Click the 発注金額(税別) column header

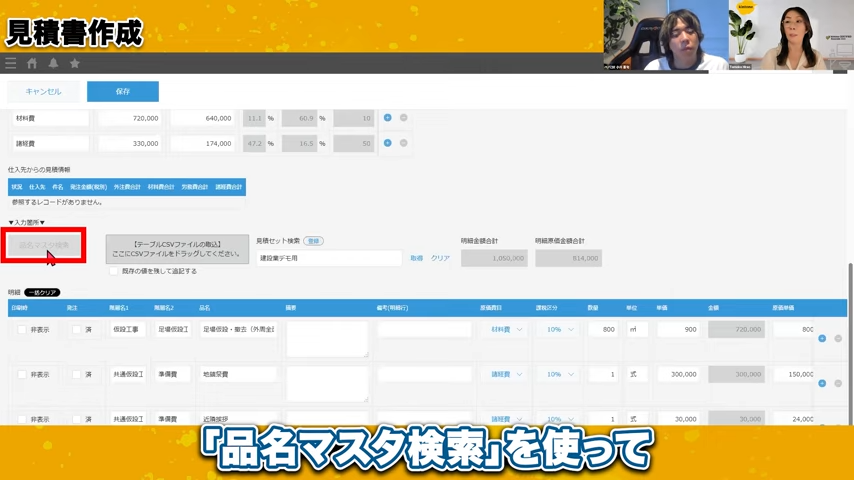[88, 187]
